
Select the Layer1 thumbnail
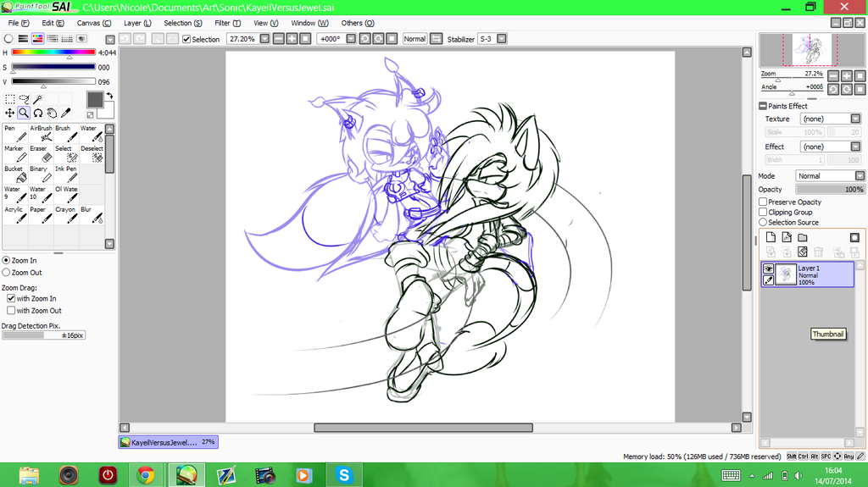tap(786, 274)
